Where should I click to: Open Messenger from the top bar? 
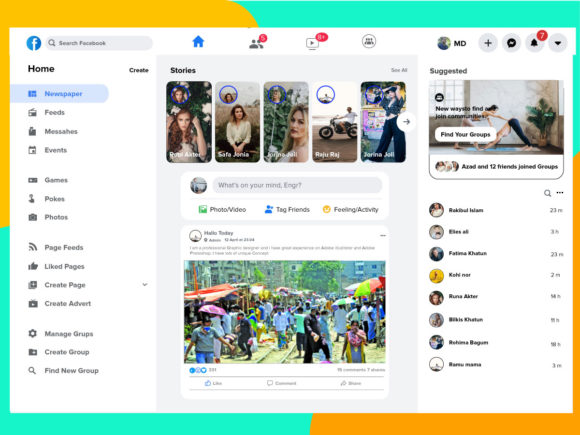click(511, 43)
